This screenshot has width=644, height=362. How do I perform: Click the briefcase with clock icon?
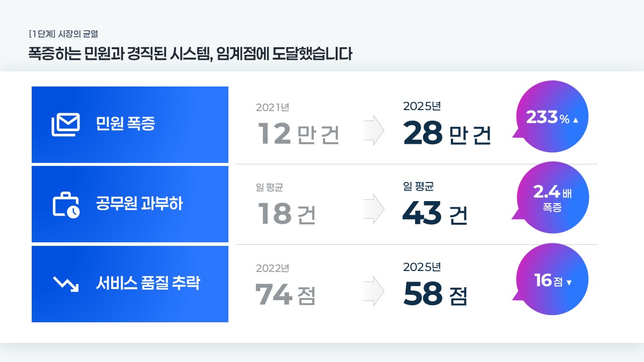66,205
